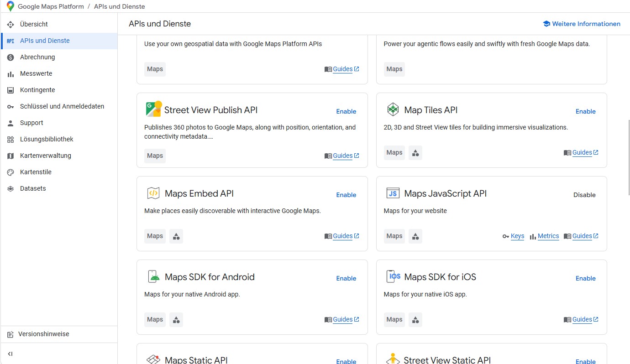The image size is (630, 364).
Task: Open Schlüssel und Anmeldedaten page
Action: (62, 106)
